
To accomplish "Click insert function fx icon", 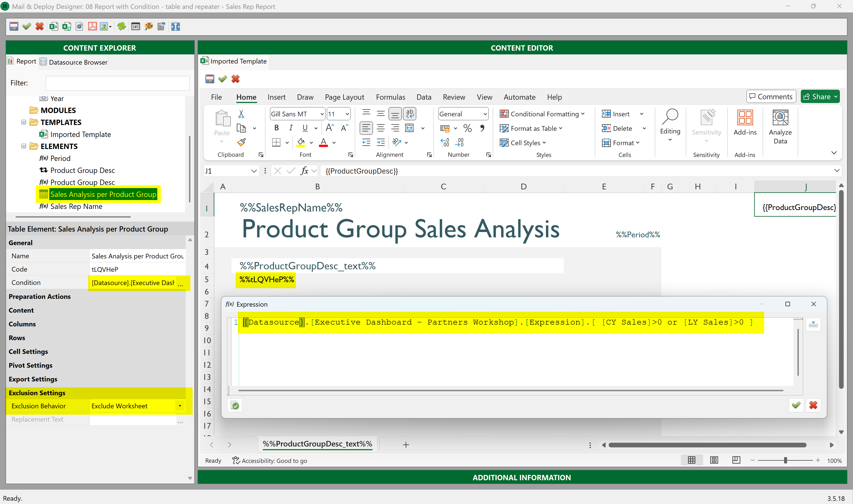I will pyautogui.click(x=304, y=171).
